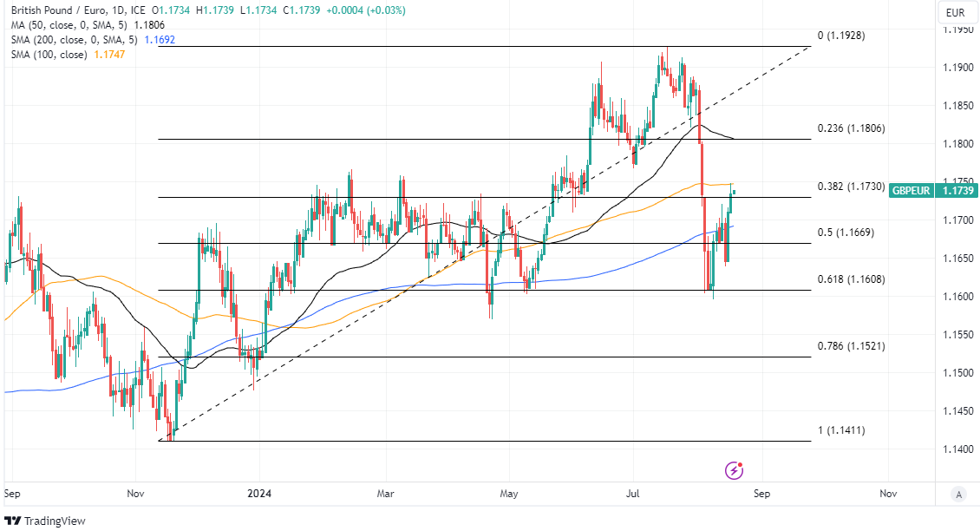Click the 0.618 (1.1608) Fibonacci level label
Viewport: 980px width, 531px height.
tap(852, 279)
